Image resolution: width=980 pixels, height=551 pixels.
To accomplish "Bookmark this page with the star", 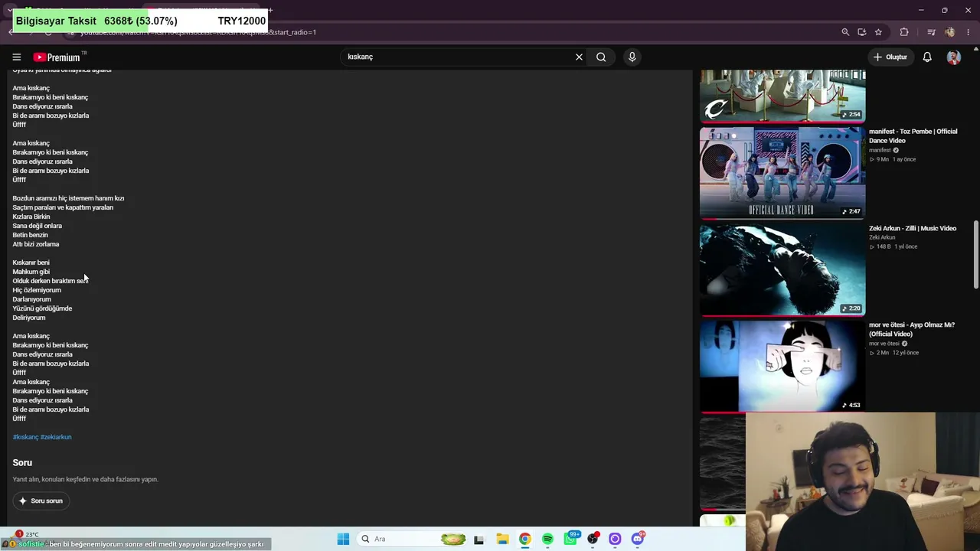I will tap(878, 32).
